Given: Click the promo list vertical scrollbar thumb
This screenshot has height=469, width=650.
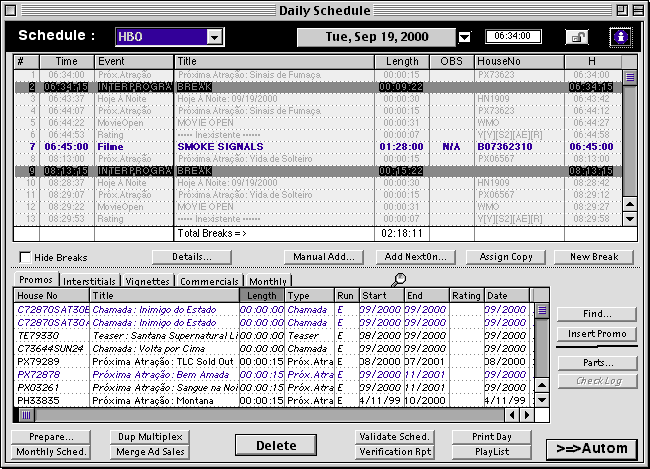Looking at the screenshot, I should pos(542,310).
